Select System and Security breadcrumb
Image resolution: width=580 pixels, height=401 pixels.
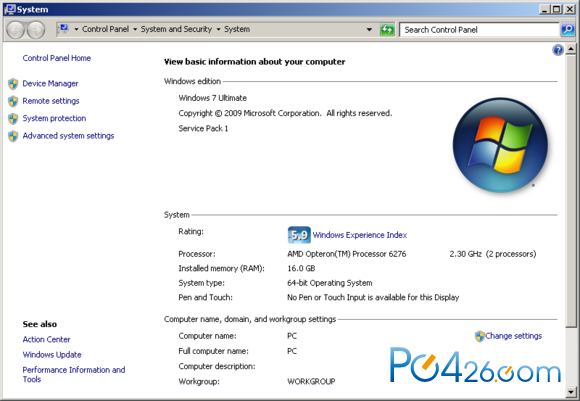[176, 29]
